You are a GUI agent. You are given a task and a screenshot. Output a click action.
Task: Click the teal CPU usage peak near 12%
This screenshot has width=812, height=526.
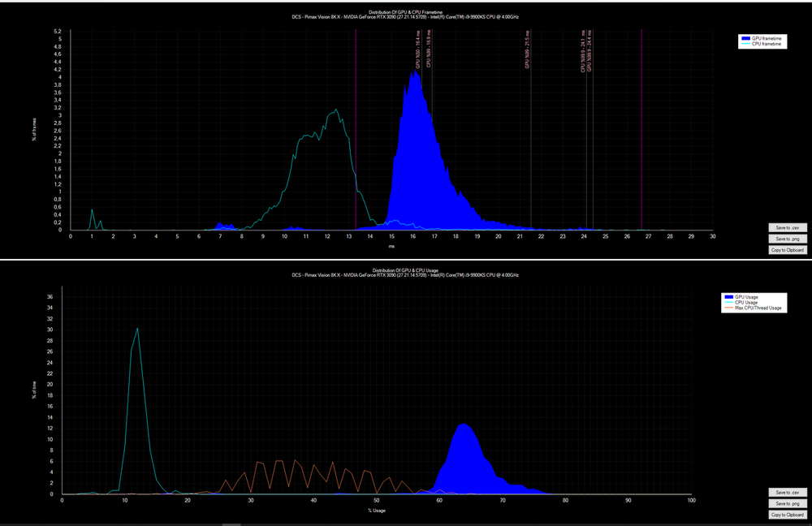[x=137, y=329]
